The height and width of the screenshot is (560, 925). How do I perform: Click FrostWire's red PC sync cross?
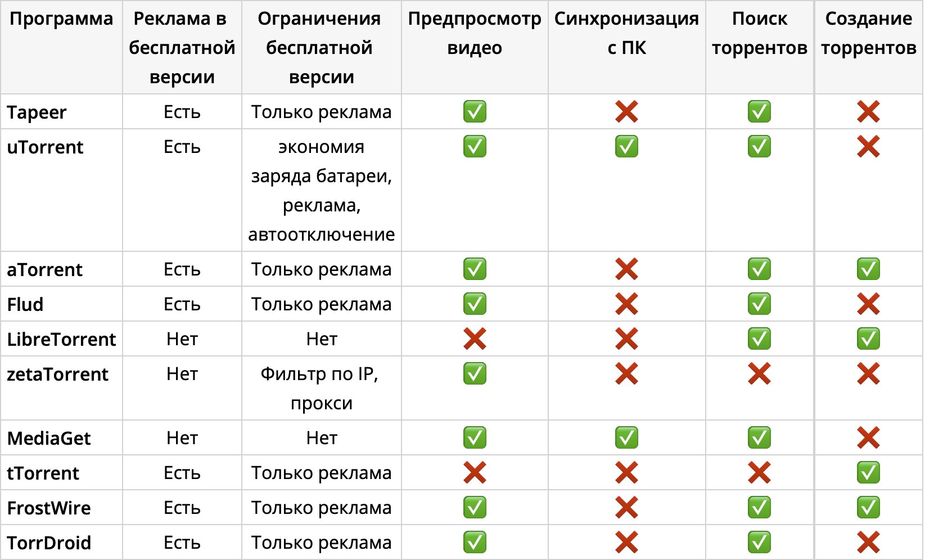626,508
